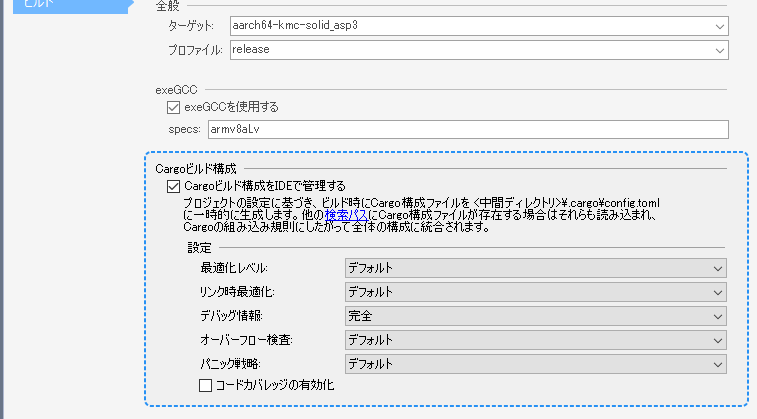This screenshot has width=757, height=419.
Task: Click the 設定 subsection heading
Action: 199,247
